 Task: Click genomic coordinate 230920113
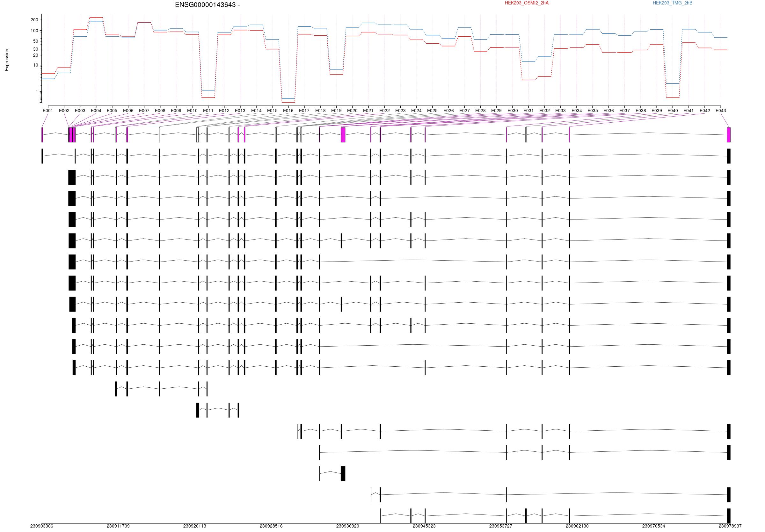click(x=194, y=526)
